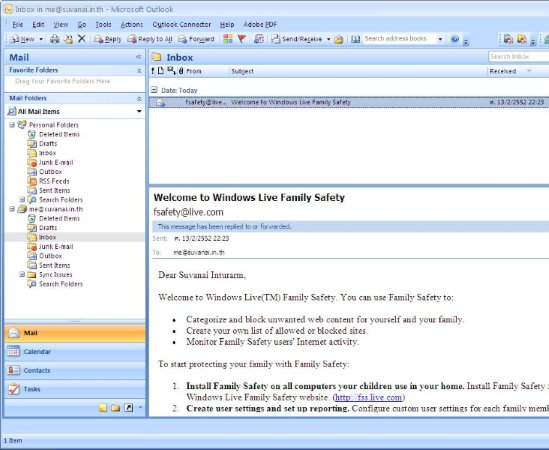Collapse the Favorite Folders section
This screenshot has width=549, height=450.
tap(139, 71)
